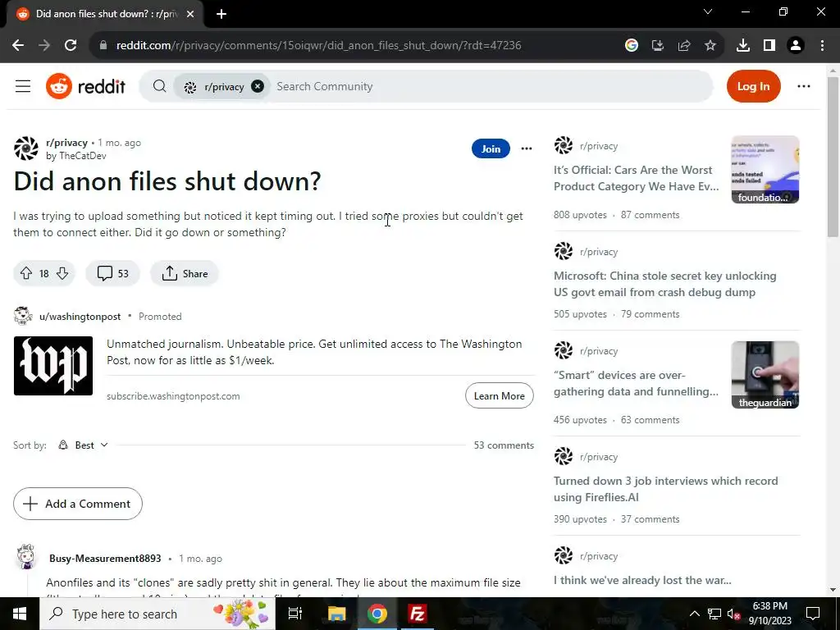840x630 pixels.
Task: Click the Washington Post ad logo image
Action: click(x=53, y=366)
